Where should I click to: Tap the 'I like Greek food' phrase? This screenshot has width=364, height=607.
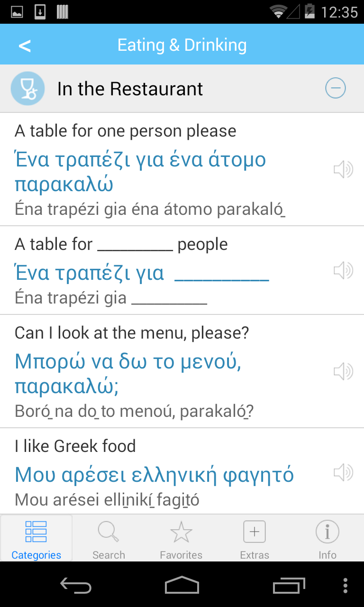pos(75,446)
